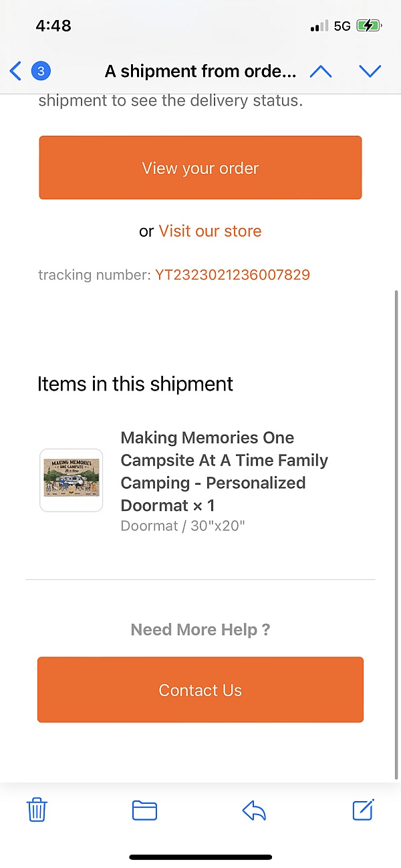Tap the doormat product thumbnail image
401x868 pixels.
tap(72, 480)
